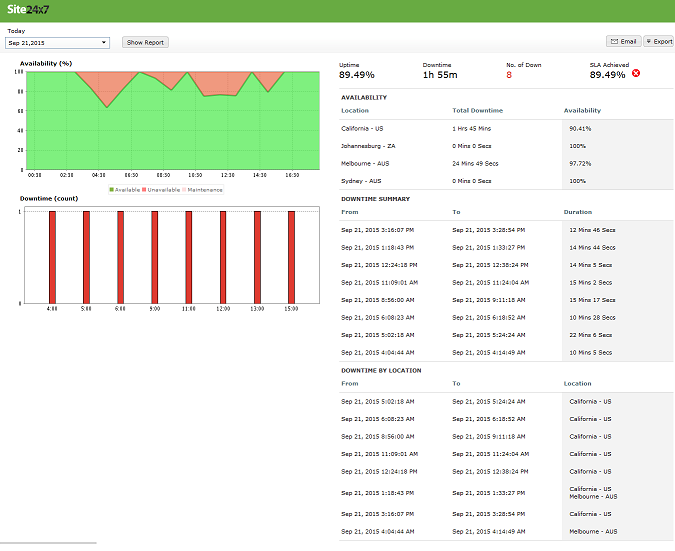This screenshot has height=551, width=675.
Task: Open the date selector showing Sep 21,2015
Action: click(58, 43)
